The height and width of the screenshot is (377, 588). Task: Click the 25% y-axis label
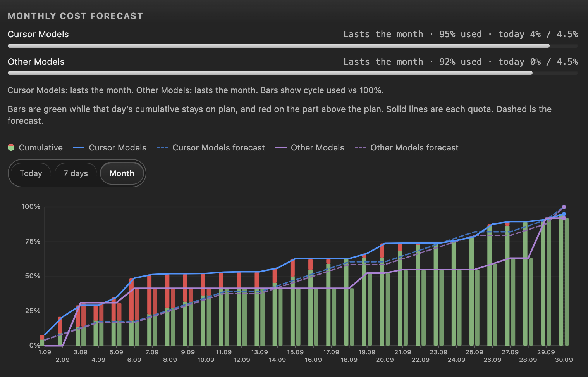click(33, 311)
